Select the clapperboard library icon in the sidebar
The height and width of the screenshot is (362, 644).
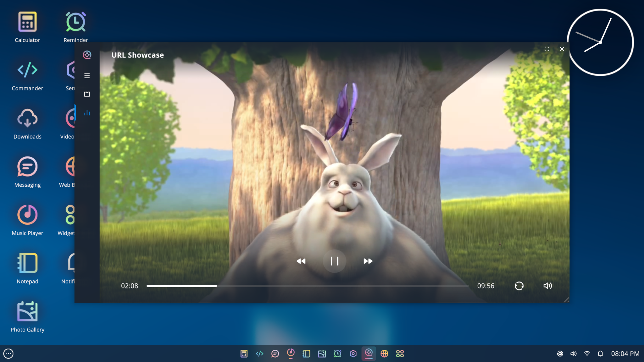tap(87, 94)
